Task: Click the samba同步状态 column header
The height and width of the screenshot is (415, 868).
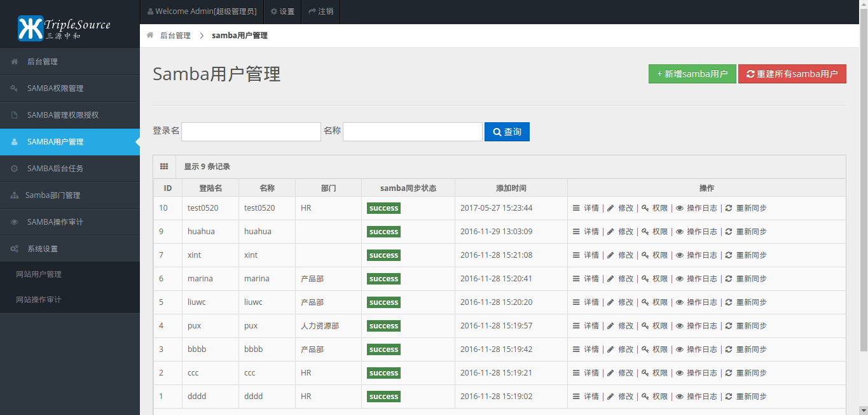Action: [408, 188]
